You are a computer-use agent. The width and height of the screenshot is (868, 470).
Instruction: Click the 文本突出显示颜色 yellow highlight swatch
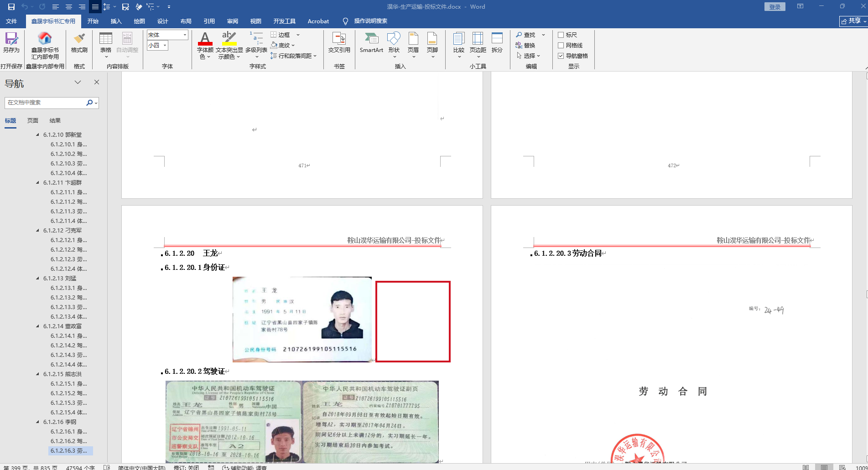(229, 43)
